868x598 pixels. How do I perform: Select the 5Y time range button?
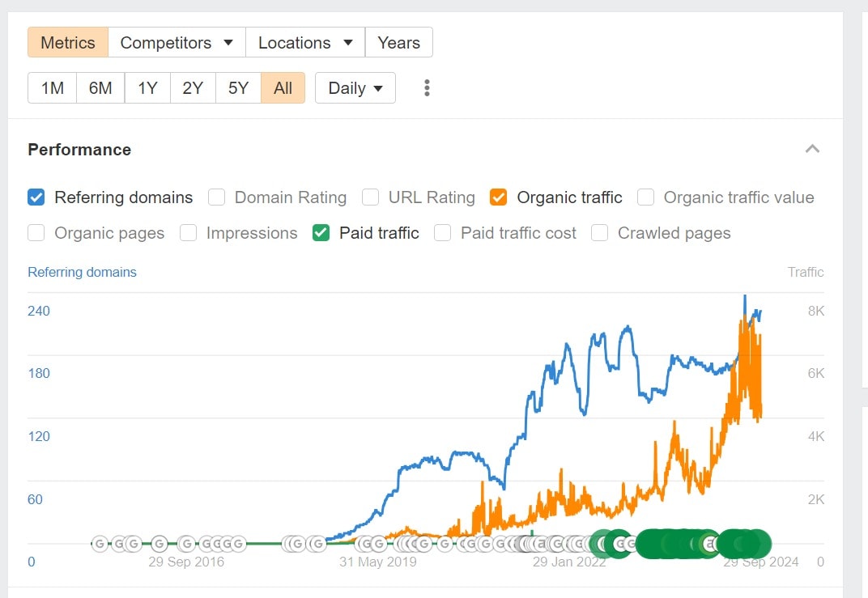click(238, 88)
